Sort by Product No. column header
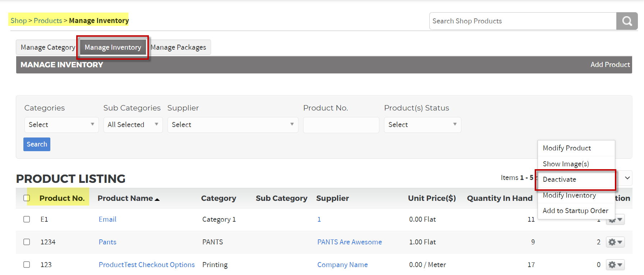 pyautogui.click(x=62, y=198)
